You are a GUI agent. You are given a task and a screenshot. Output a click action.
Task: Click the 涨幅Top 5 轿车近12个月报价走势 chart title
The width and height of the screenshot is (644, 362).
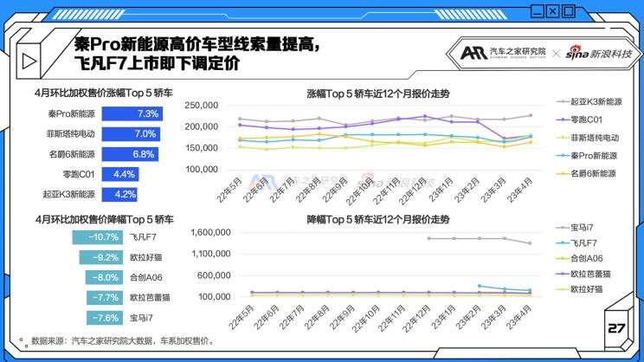tap(378, 94)
